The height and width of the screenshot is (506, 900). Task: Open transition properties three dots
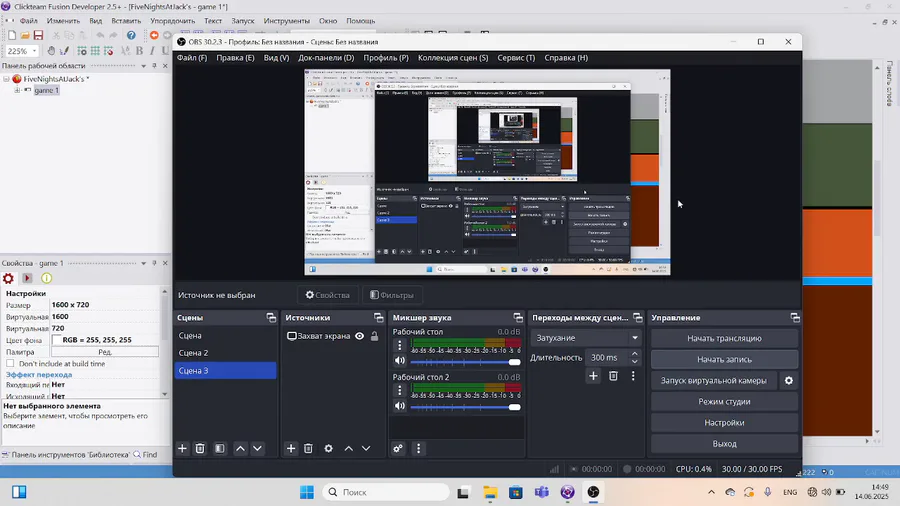point(633,376)
